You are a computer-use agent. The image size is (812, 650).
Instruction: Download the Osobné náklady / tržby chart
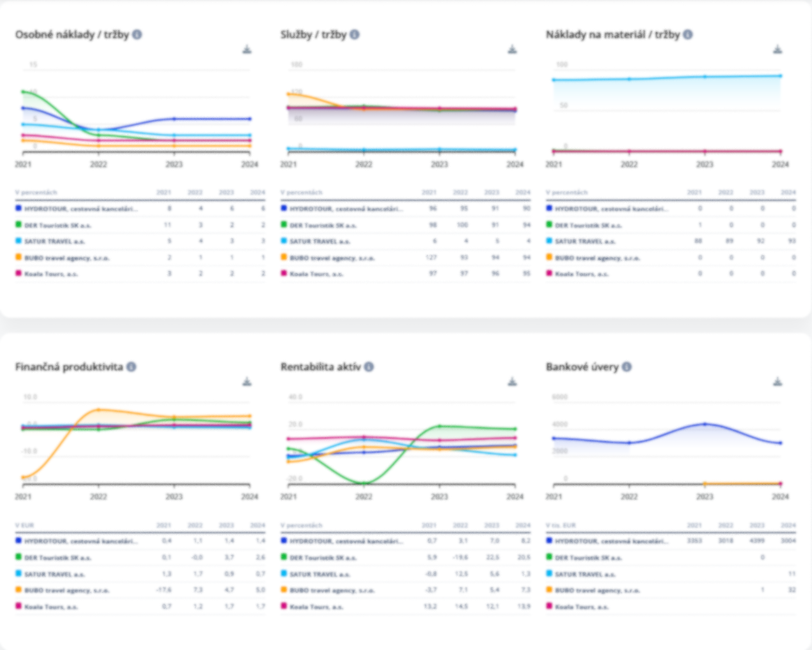click(x=247, y=50)
